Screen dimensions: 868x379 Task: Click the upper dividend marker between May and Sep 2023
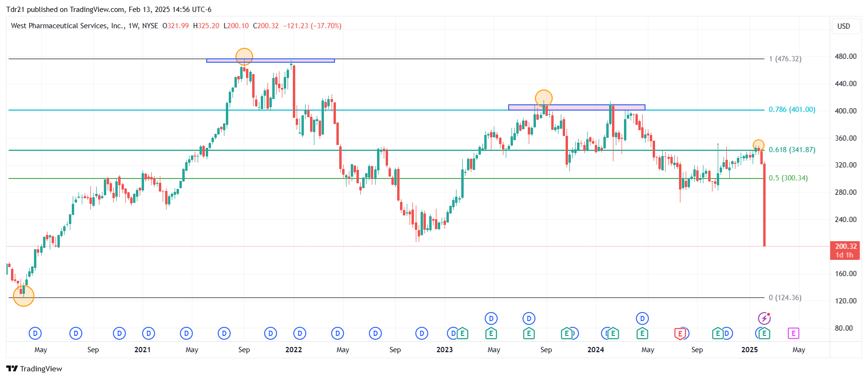point(529,318)
